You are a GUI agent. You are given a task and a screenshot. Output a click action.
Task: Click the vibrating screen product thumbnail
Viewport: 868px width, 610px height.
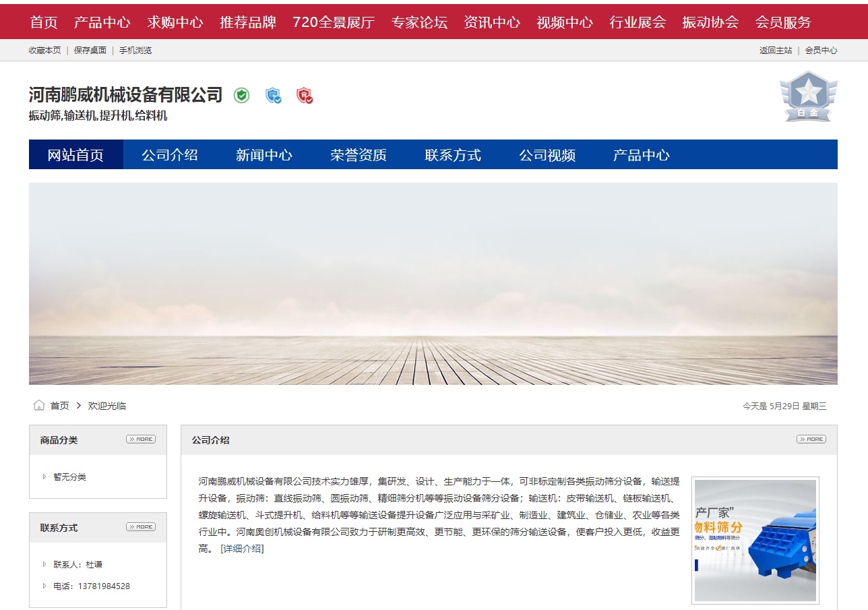click(755, 540)
